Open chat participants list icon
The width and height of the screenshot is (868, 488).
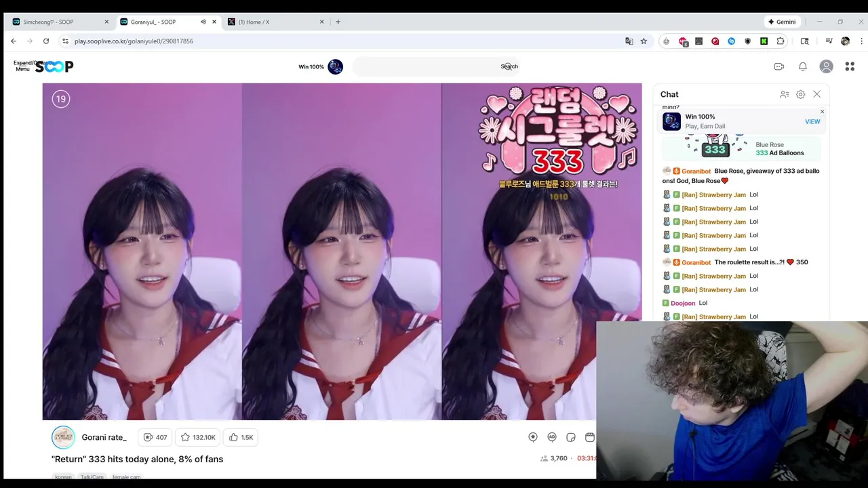click(785, 94)
